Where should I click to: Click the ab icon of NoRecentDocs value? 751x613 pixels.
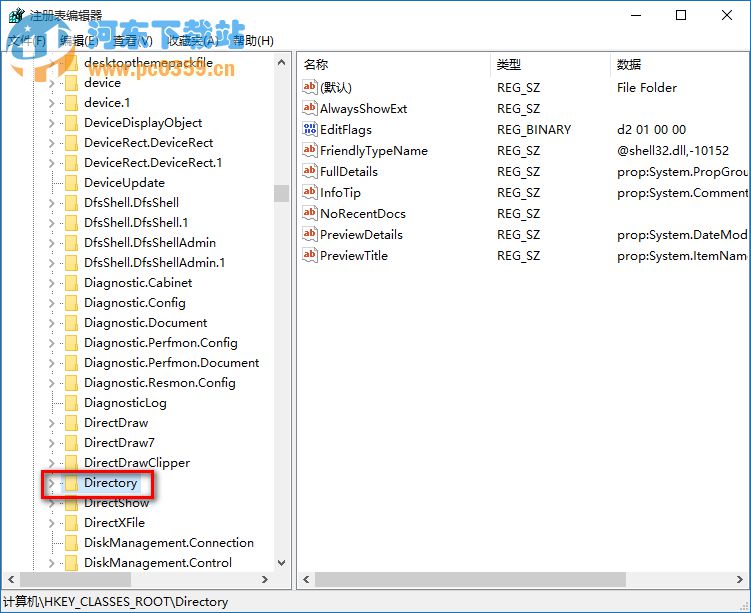point(309,214)
